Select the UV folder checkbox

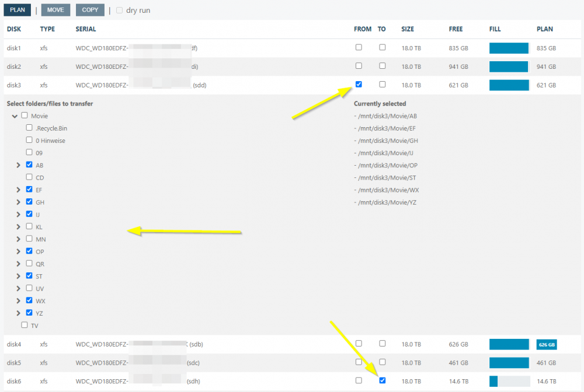[x=29, y=288]
